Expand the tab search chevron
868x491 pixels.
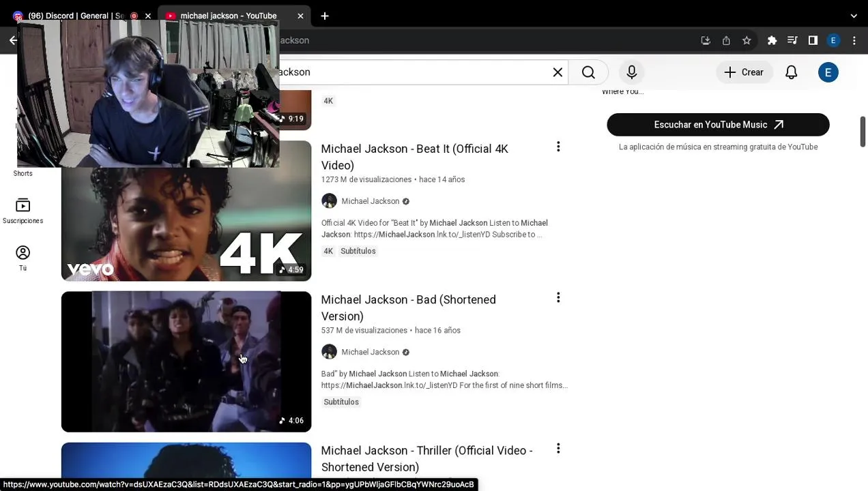coord(854,16)
